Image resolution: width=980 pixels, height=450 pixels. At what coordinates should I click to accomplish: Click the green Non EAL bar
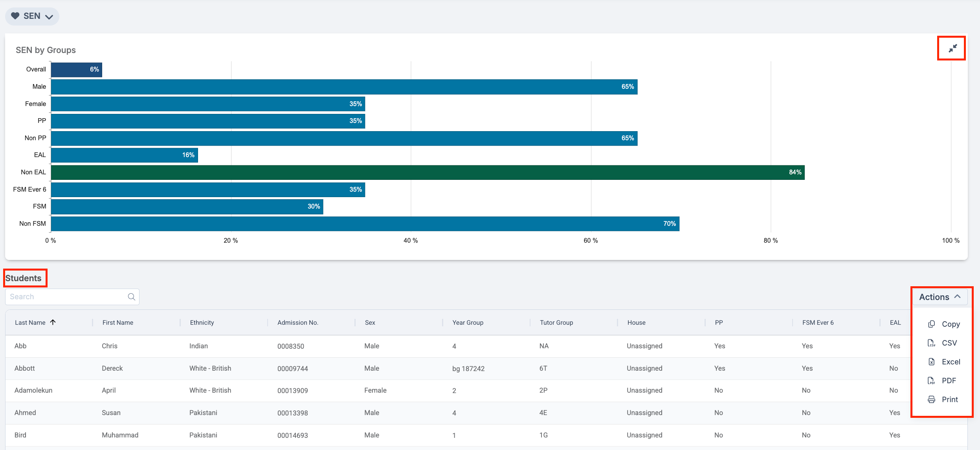point(428,172)
